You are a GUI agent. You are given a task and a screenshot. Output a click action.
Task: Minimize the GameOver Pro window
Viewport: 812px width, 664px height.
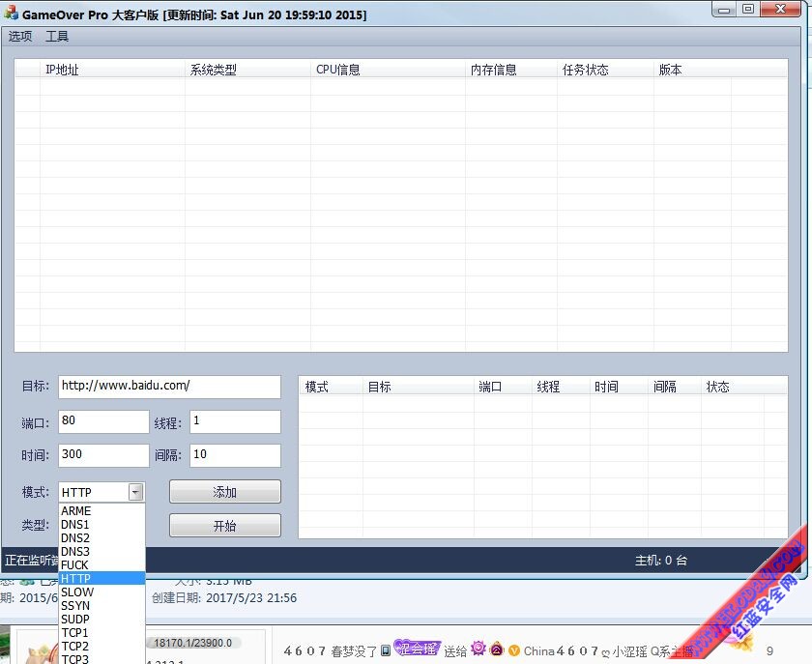724,9
